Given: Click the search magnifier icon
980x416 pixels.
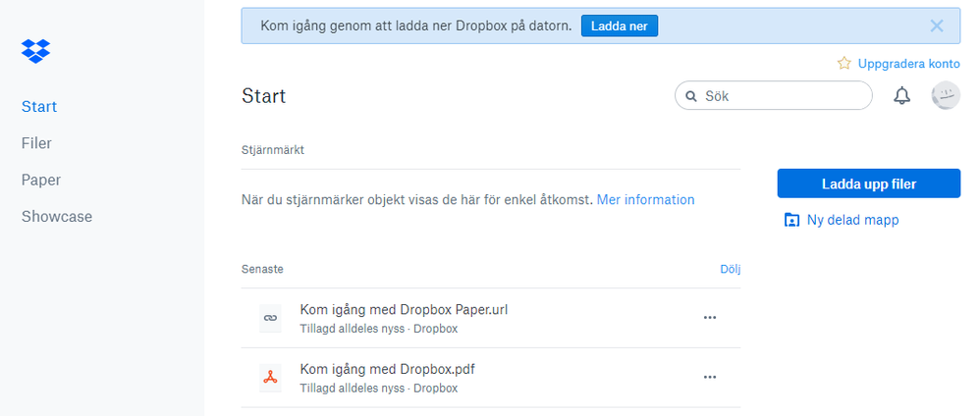Looking at the screenshot, I should pyautogui.click(x=691, y=96).
